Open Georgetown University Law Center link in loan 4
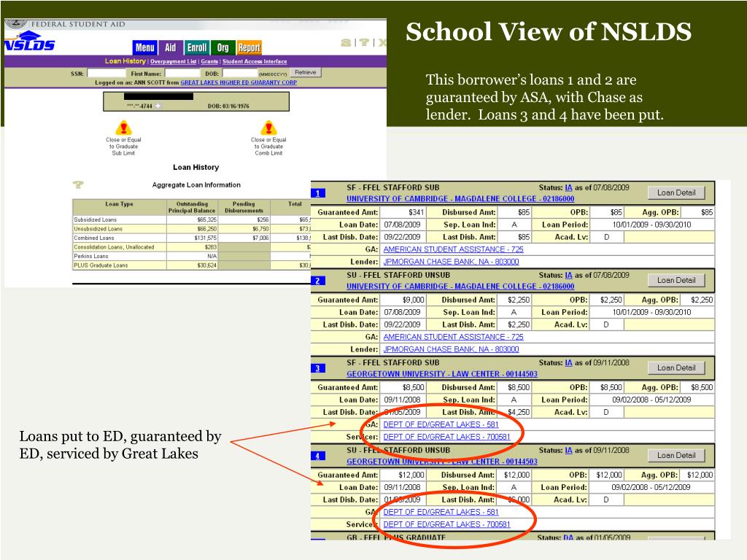Screen dimensions: 747x560 (441, 462)
